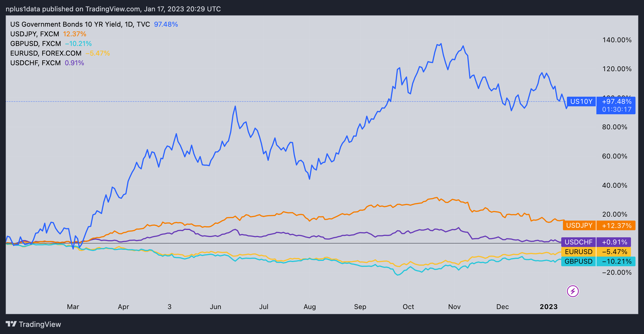The height and width of the screenshot is (334, 644).
Task: Click the blue US10Y price scale label
Action: point(581,102)
